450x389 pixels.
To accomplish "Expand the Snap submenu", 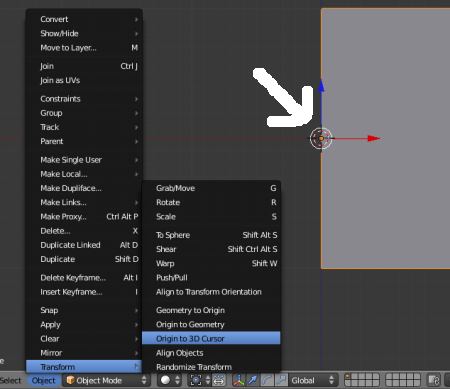I will point(84,310).
